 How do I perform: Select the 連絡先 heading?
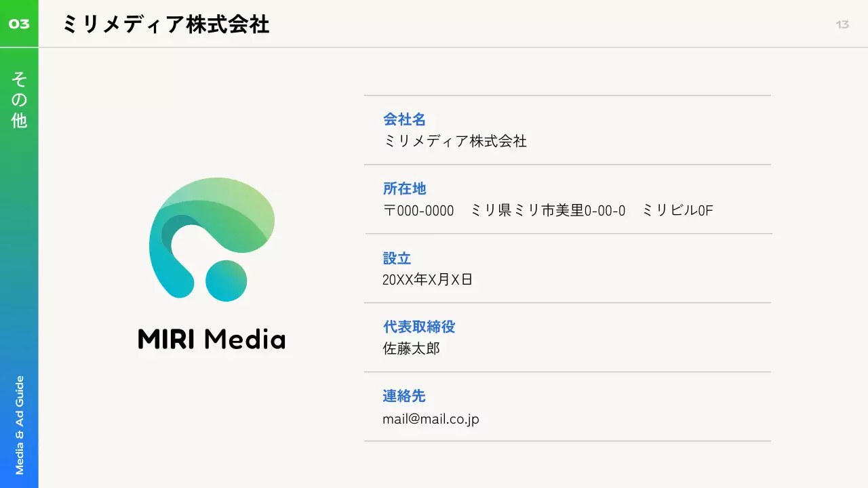tap(404, 396)
